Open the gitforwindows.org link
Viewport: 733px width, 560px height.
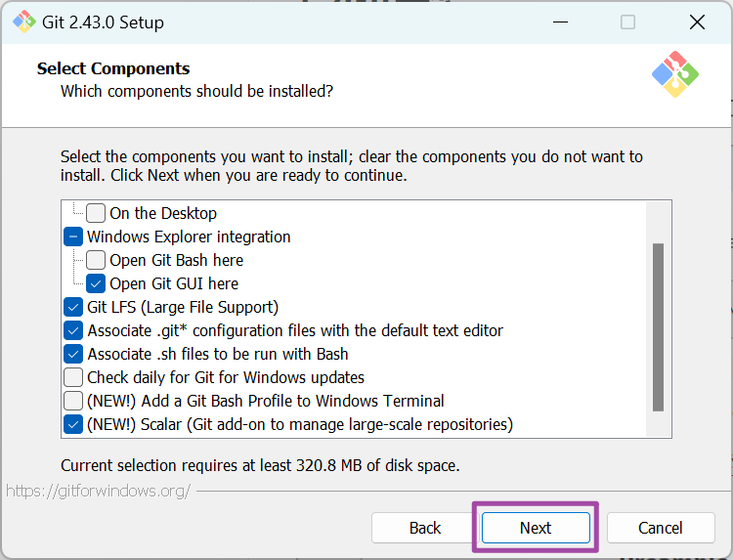(98, 491)
